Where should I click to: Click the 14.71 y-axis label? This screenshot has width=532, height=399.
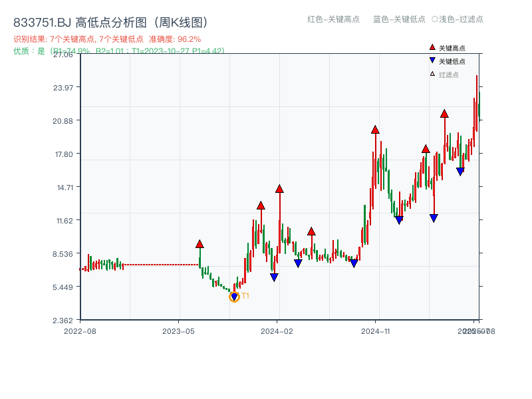tap(65, 188)
